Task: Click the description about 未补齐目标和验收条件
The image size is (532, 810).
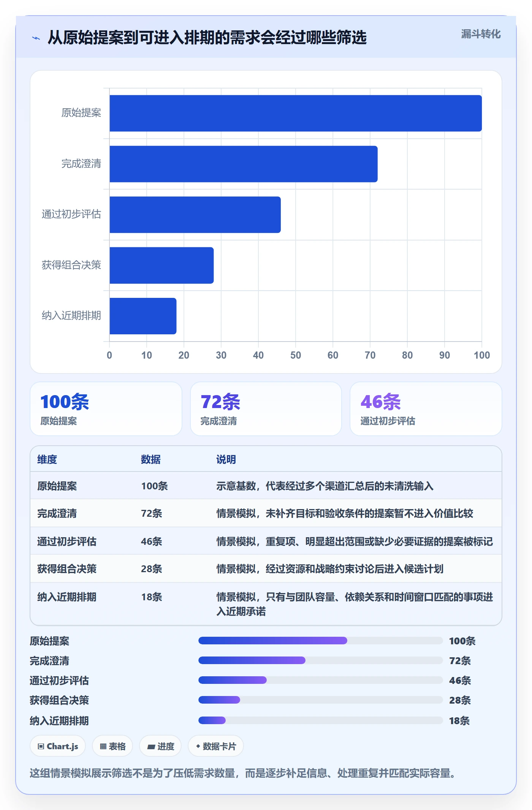Action: tap(345, 513)
